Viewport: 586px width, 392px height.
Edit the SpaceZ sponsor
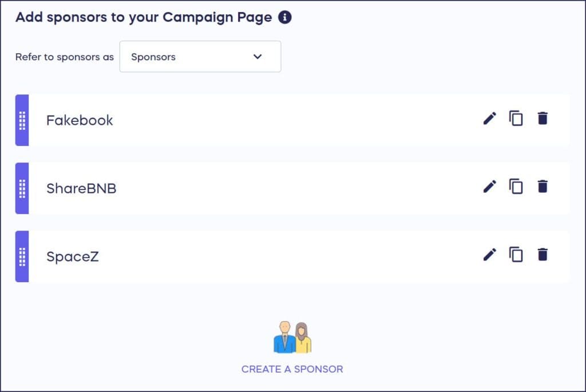489,255
